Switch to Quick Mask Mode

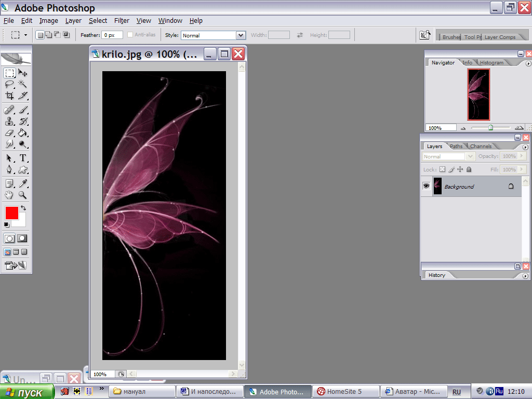click(22, 238)
